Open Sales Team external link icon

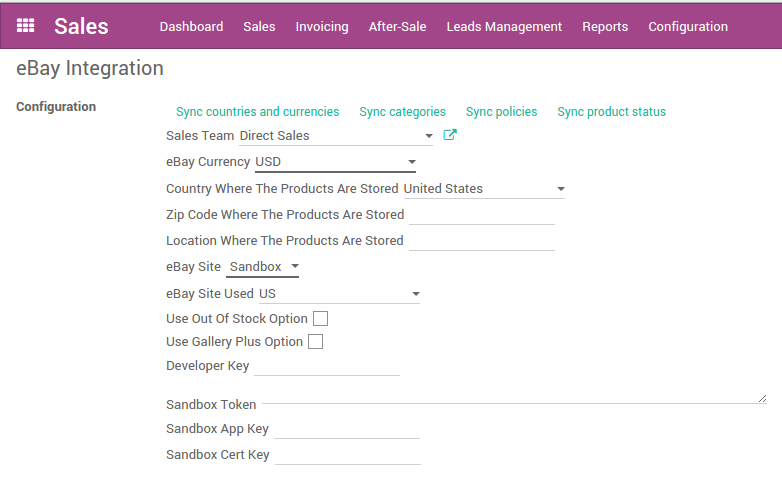click(x=450, y=135)
